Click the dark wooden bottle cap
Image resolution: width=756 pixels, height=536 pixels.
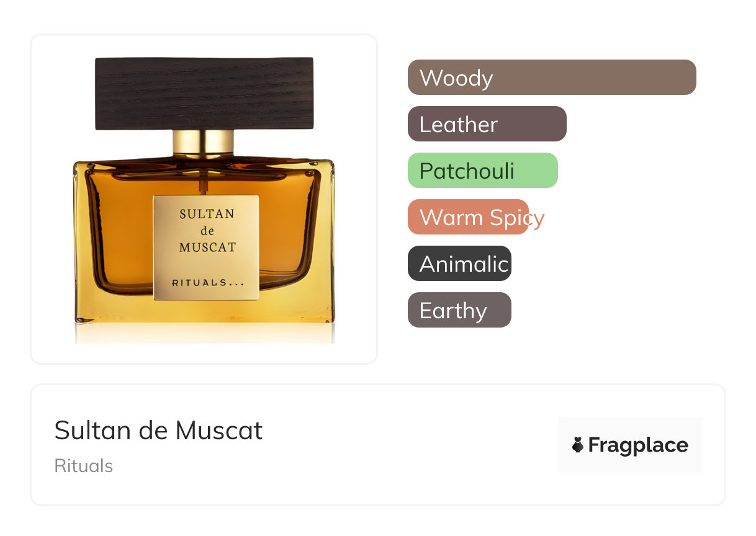tap(204, 94)
